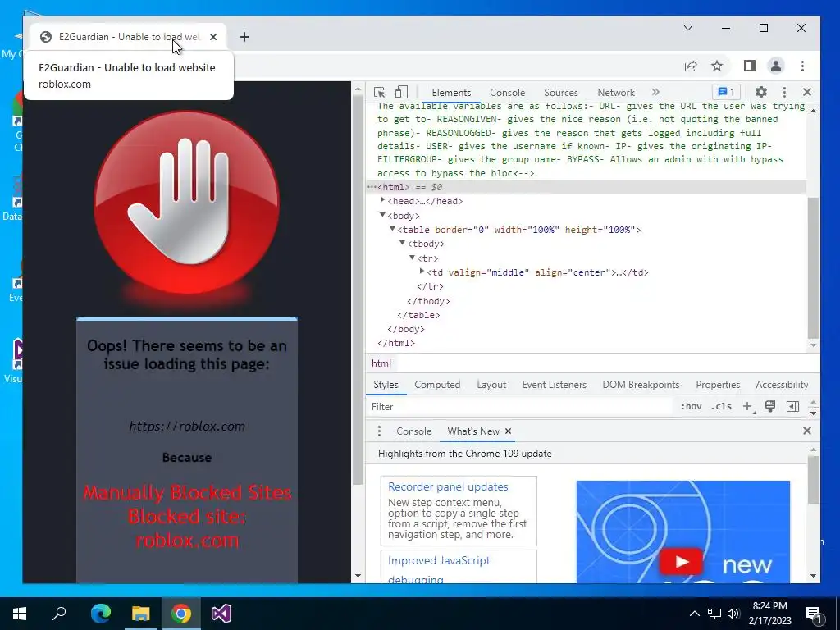Open the Accessibility pane tab
Viewport: 840px width, 630px height.
[x=782, y=385]
